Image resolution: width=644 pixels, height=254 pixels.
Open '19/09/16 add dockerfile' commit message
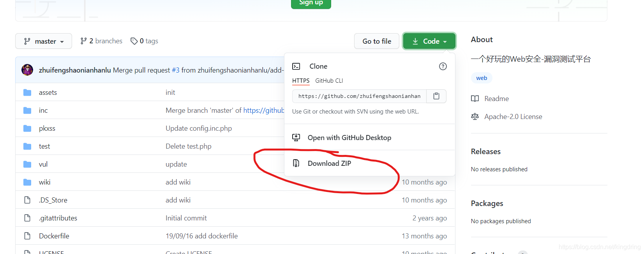tap(201, 236)
